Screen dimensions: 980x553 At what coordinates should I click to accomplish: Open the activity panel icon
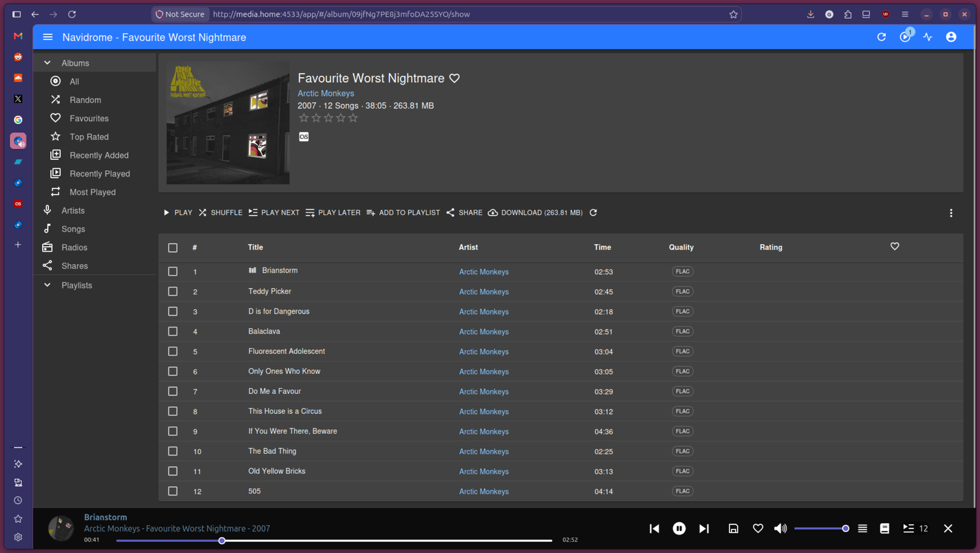pyautogui.click(x=928, y=37)
